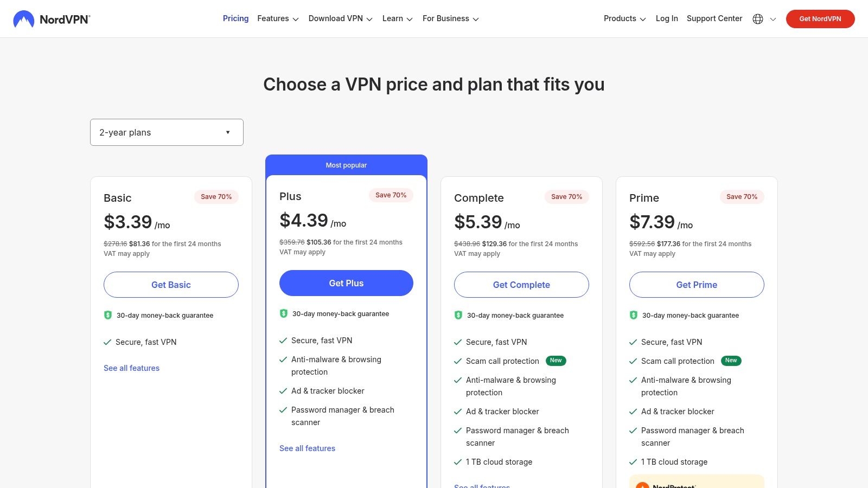Open the language globe icon
Viewport: 868px width, 488px height.
pyautogui.click(x=757, y=18)
